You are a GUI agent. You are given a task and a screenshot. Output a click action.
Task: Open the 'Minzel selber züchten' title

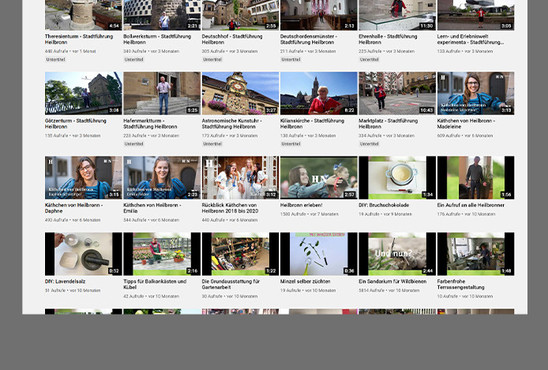tap(305, 281)
